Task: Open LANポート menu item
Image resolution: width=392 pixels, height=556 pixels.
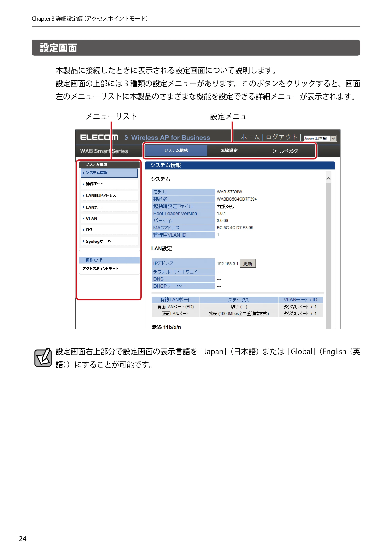Action: [109, 207]
